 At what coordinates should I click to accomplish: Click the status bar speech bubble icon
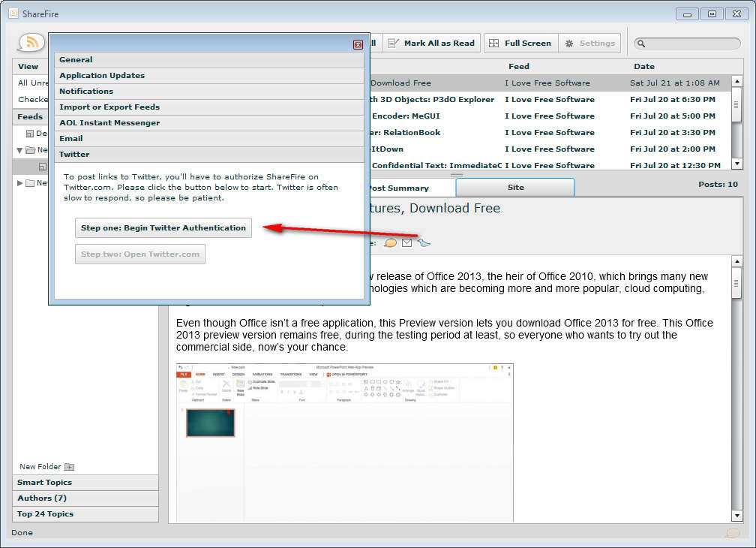[x=732, y=533]
